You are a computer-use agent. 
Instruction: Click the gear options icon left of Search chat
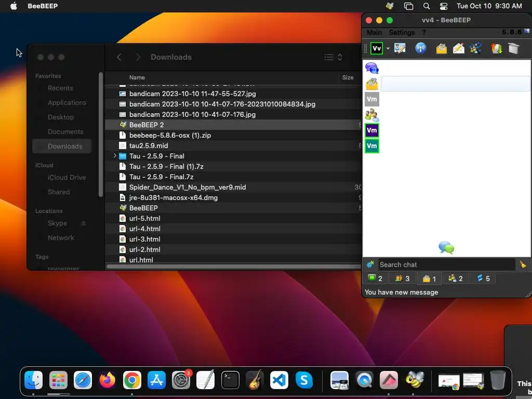click(370, 264)
